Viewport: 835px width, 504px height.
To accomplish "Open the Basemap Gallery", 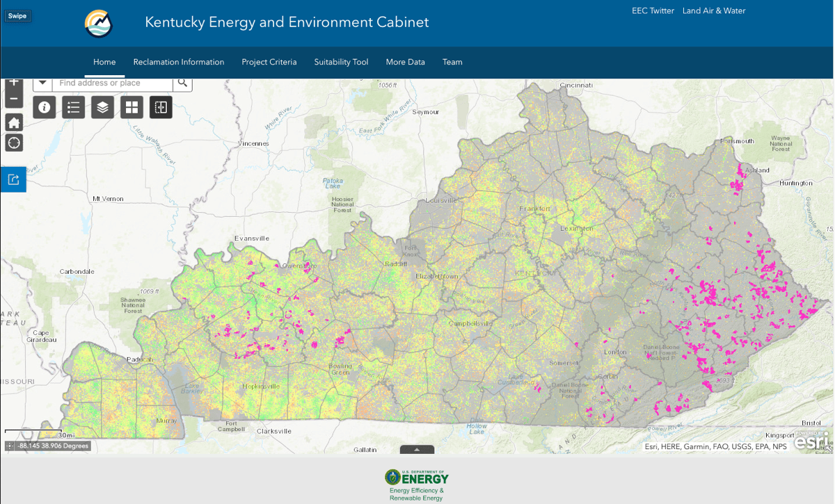I will point(132,107).
